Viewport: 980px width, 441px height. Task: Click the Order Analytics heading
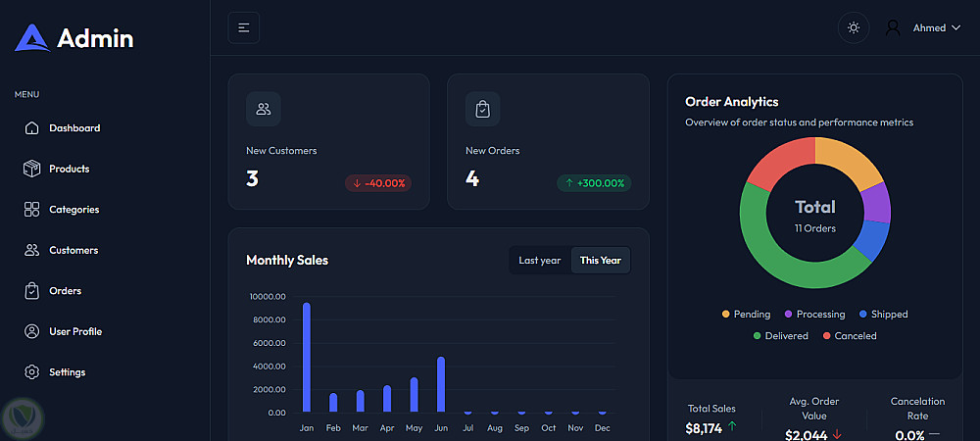pyautogui.click(x=732, y=102)
